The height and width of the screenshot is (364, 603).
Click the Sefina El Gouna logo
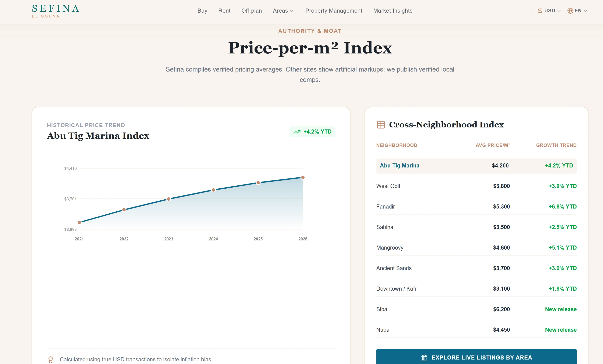(56, 11)
